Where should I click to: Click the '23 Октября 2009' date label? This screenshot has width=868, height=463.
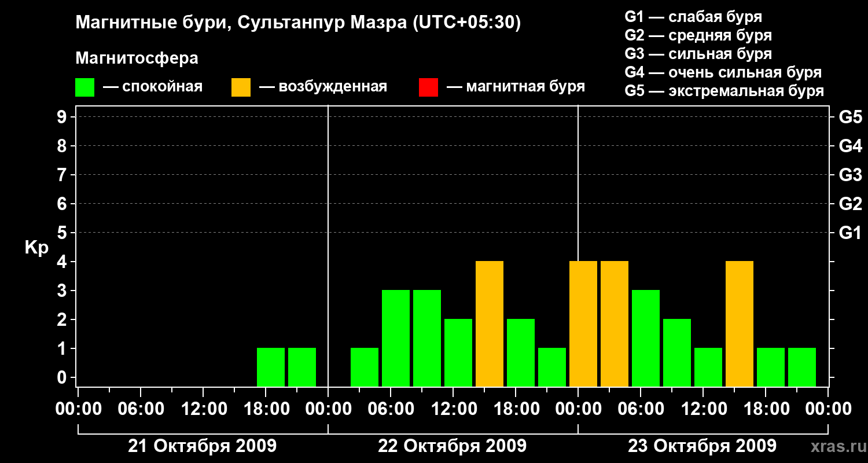(703, 446)
